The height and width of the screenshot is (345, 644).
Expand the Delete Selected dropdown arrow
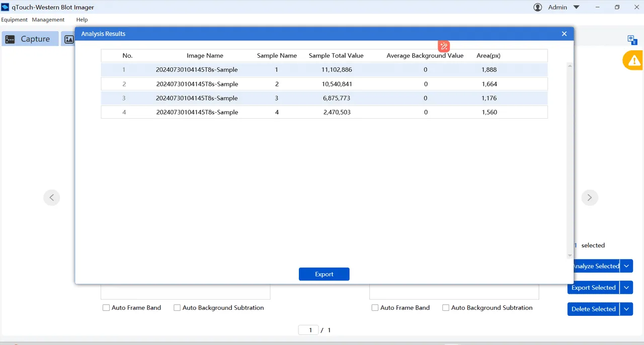click(x=626, y=309)
